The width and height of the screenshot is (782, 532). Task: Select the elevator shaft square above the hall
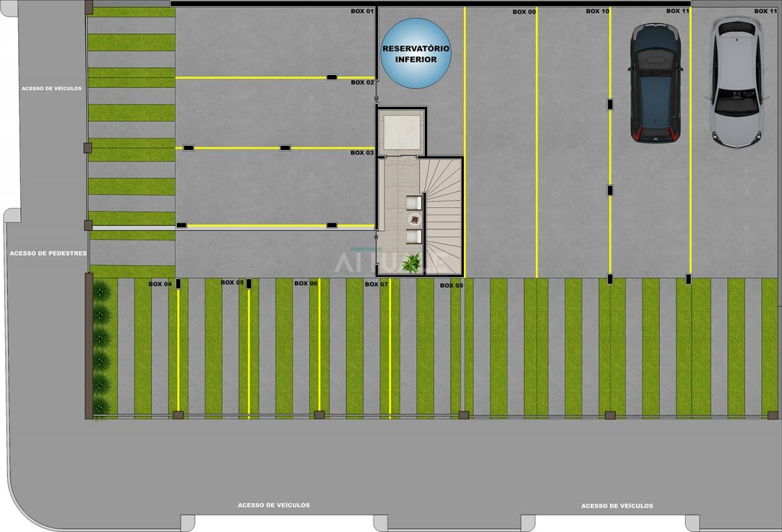(401, 133)
